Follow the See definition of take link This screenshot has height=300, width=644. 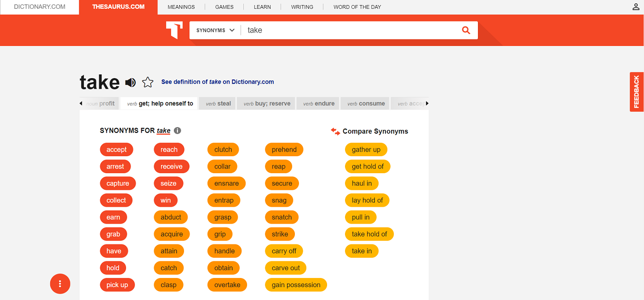click(x=217, y=81)
